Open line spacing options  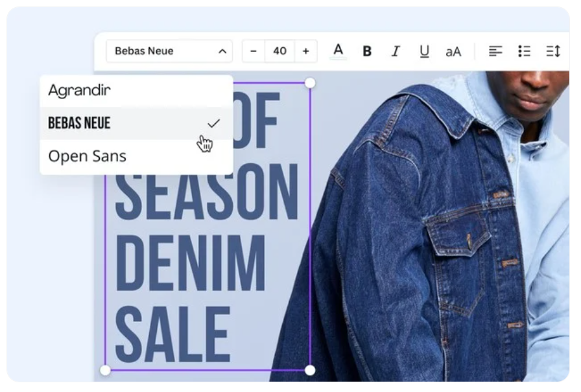[553, 51]
